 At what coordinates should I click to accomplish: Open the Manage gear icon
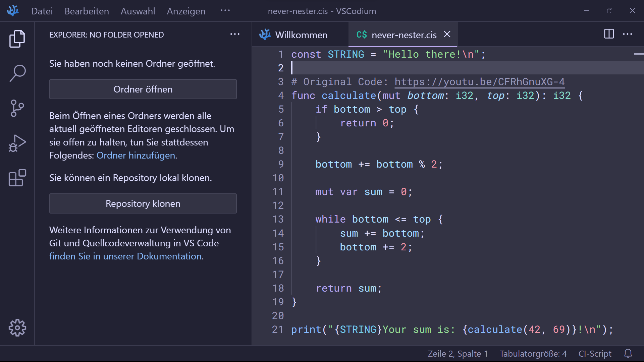(x=17, y=327)
